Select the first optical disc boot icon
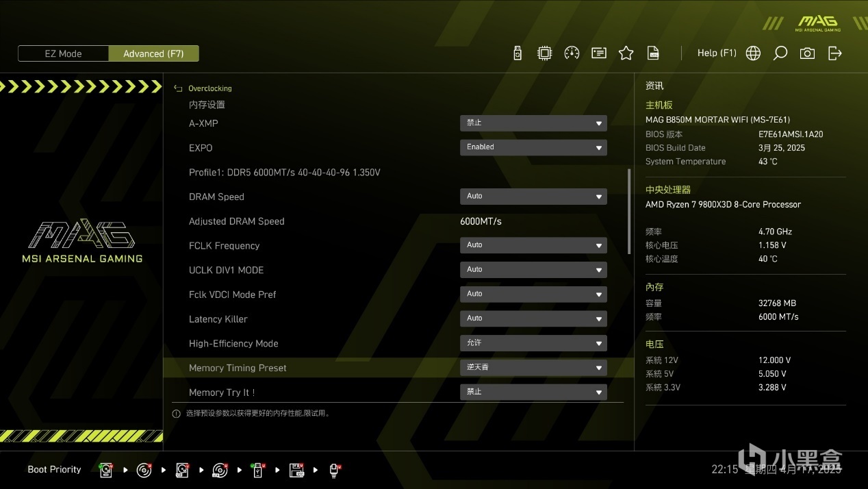Image resolution: width=868 pixels, height=489 pixels. pyautogui.click(x=144, y=470)
